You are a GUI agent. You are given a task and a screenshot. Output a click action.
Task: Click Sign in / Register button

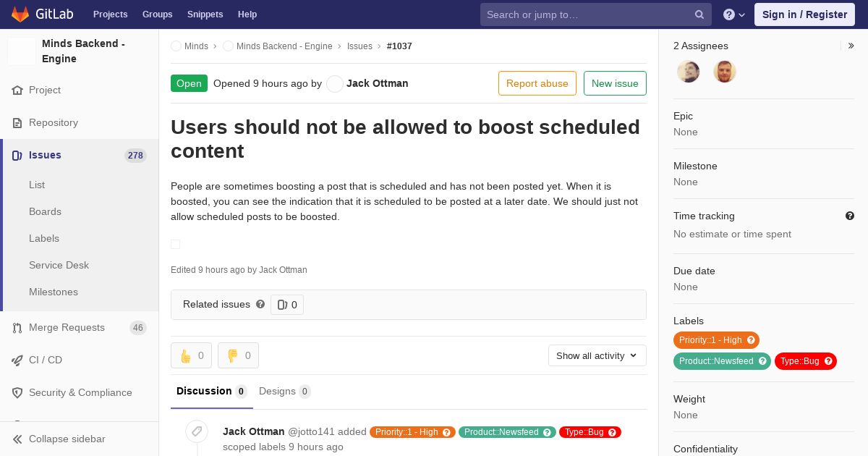click(x=804, y=14)
